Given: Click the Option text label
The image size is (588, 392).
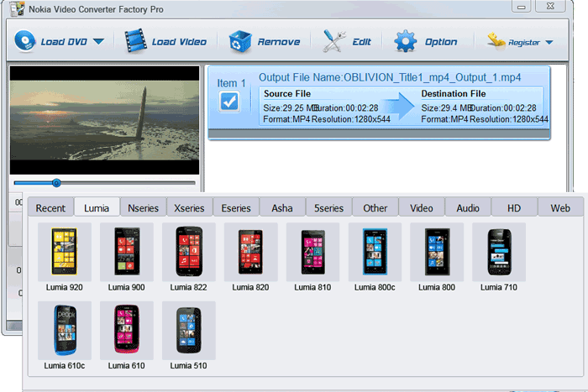Looking at the screenshot, I should (441, 42).
